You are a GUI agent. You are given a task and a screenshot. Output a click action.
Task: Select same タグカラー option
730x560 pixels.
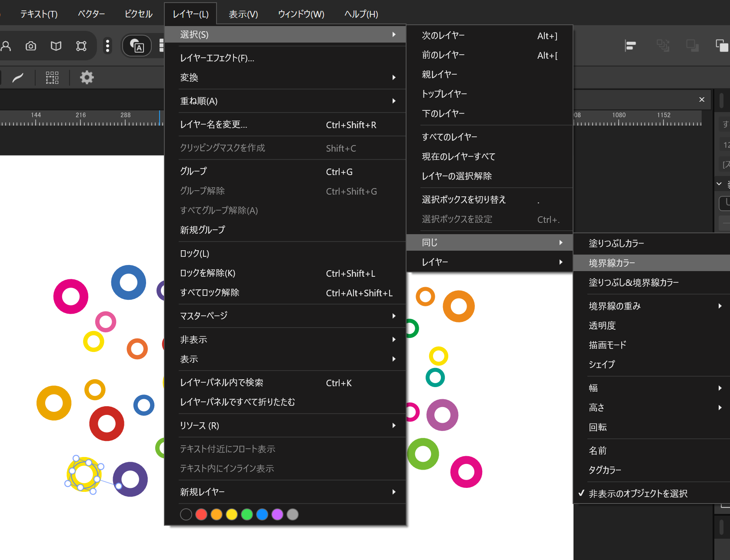[651, 470]
